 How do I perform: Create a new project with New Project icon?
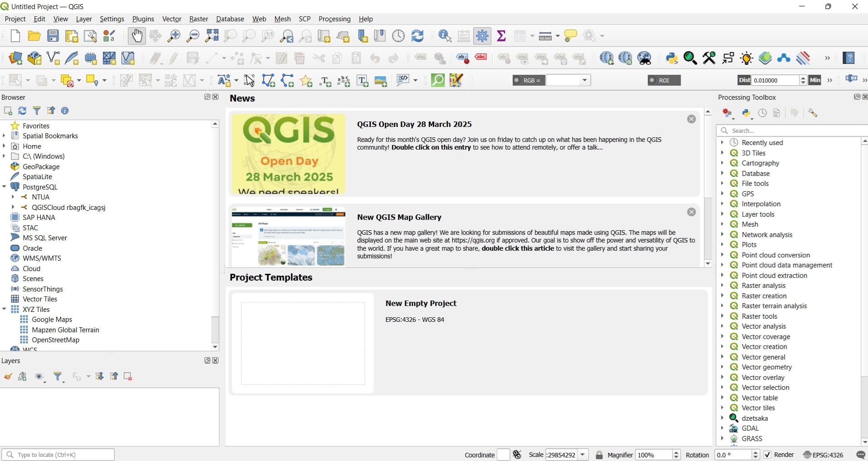15,36
